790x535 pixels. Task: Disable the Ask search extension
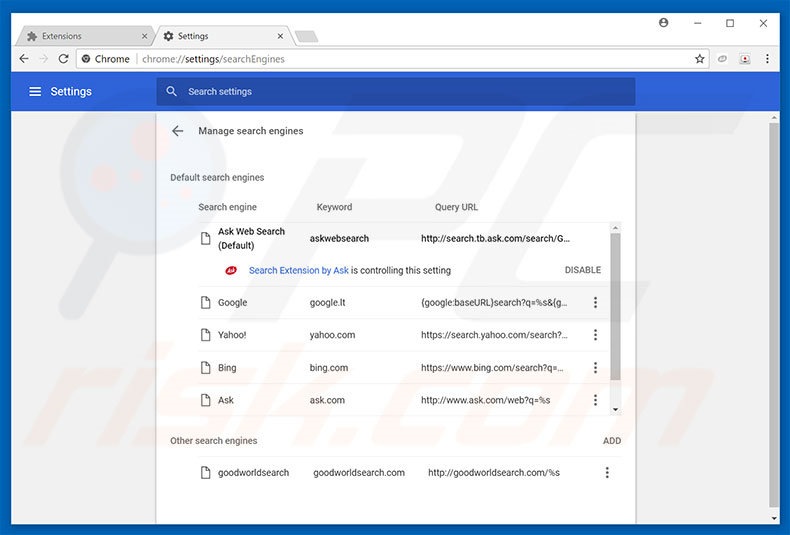point(582,270)
